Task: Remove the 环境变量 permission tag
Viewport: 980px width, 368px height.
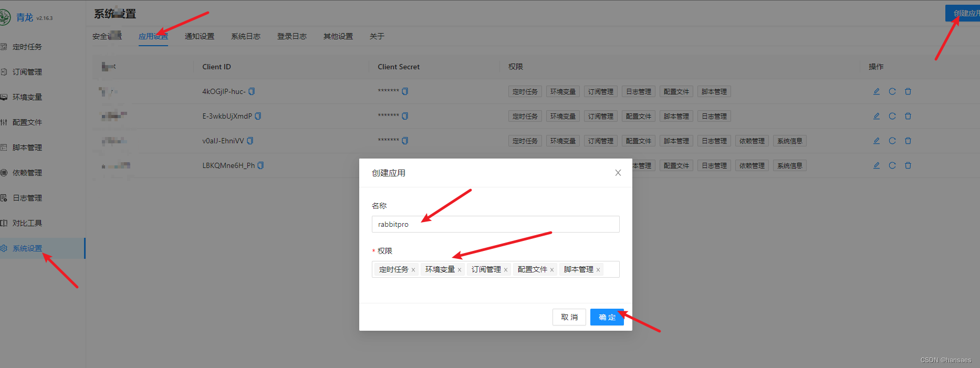Action: point(460,270)
